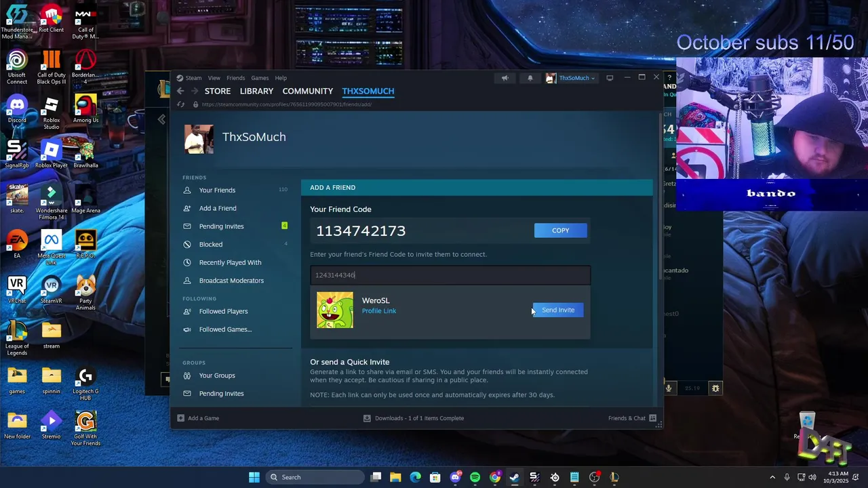
Task: Open Friends & Chat in Steam footer
Action: (x=632, y=418)
